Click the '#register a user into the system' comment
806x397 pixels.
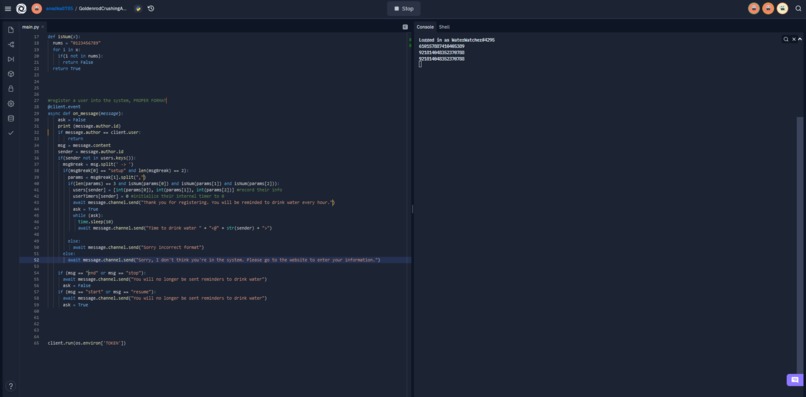click(107, 101)
